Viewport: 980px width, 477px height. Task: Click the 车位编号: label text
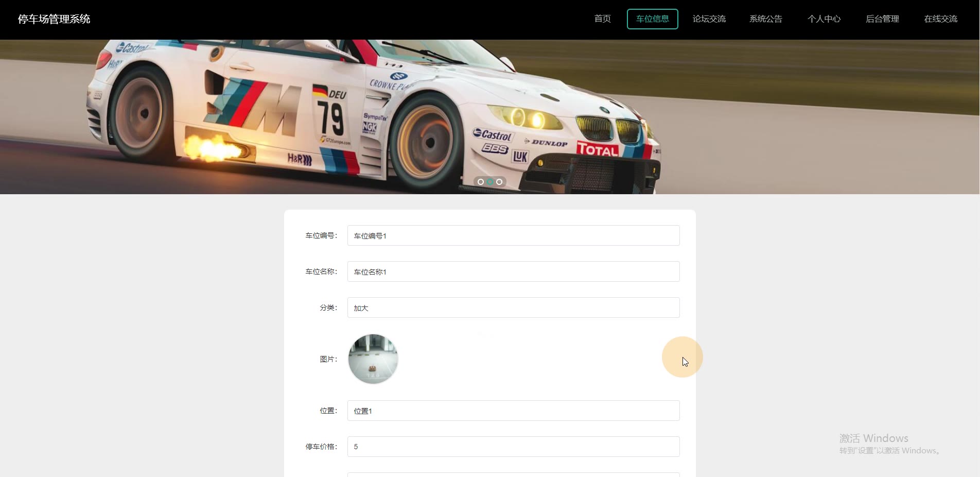coord(321,235)
